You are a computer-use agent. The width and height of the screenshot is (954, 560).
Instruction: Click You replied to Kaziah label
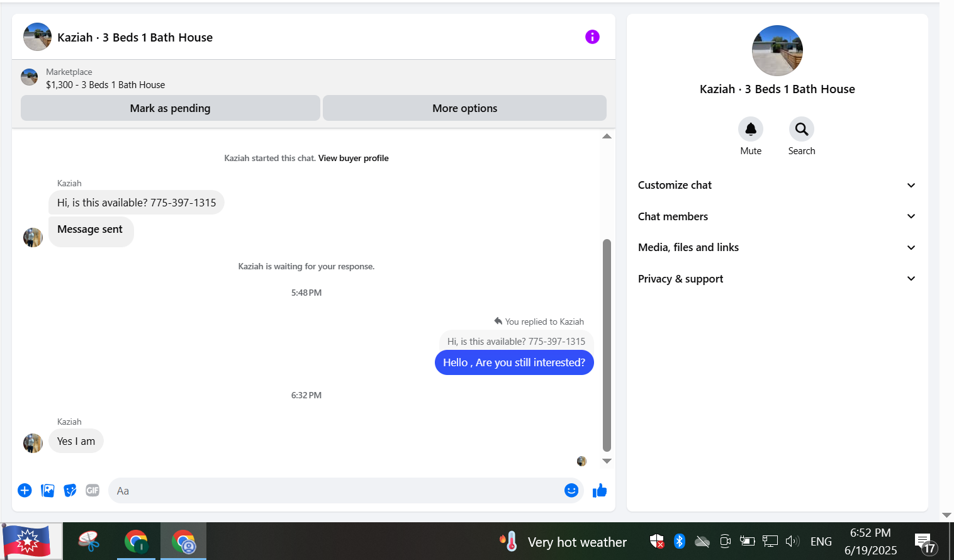coord(539,322)
